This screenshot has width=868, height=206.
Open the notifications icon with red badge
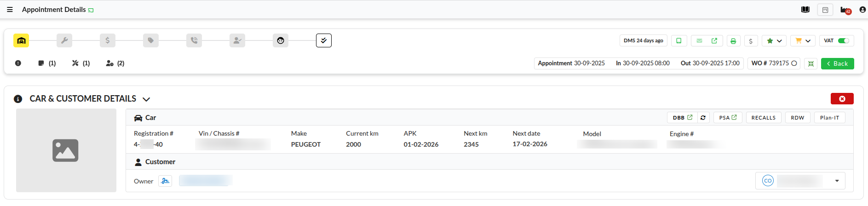click(845, 10)
